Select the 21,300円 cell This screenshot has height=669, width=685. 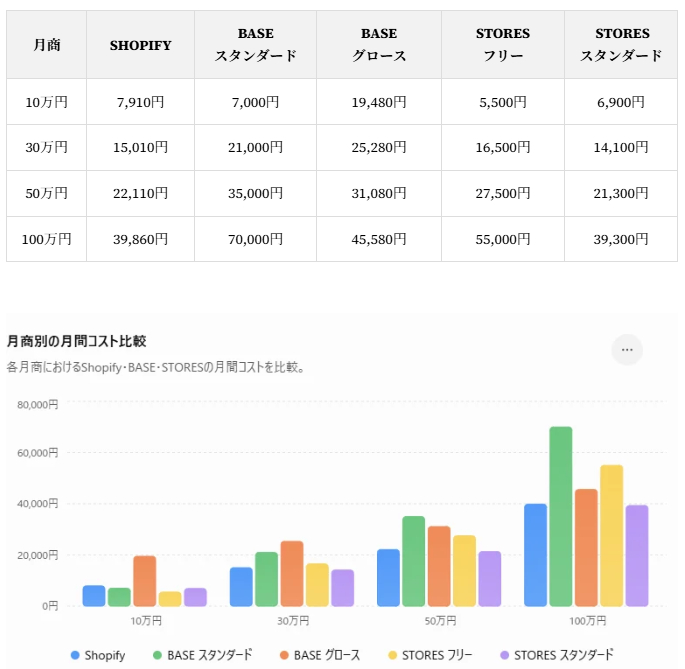[x=621, y=193]
